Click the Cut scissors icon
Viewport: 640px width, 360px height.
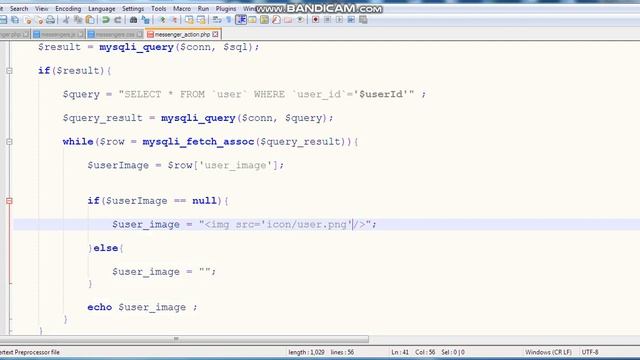(66, 20)
